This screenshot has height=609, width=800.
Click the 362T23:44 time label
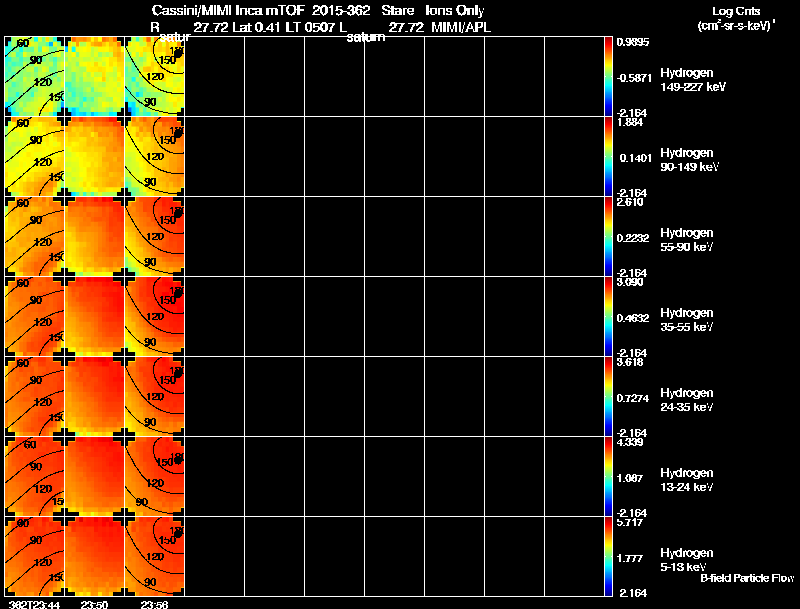click(x=35, y=604)
